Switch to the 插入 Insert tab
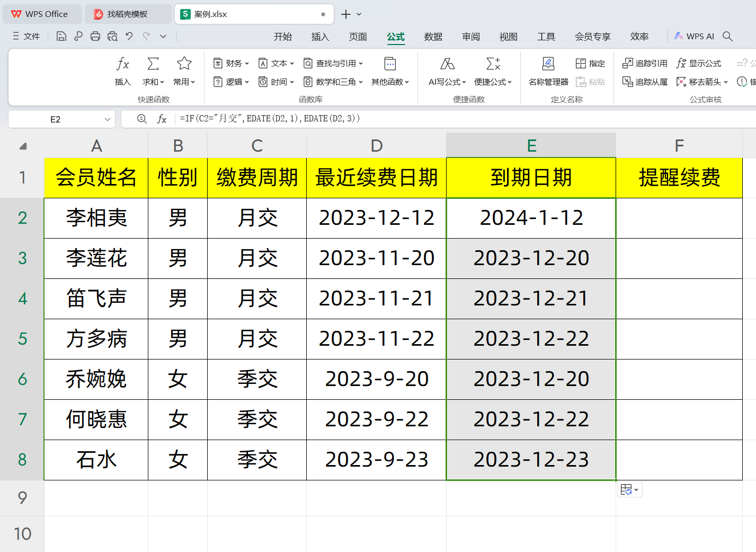Viewport: 756px width, 552px height. 321,37
